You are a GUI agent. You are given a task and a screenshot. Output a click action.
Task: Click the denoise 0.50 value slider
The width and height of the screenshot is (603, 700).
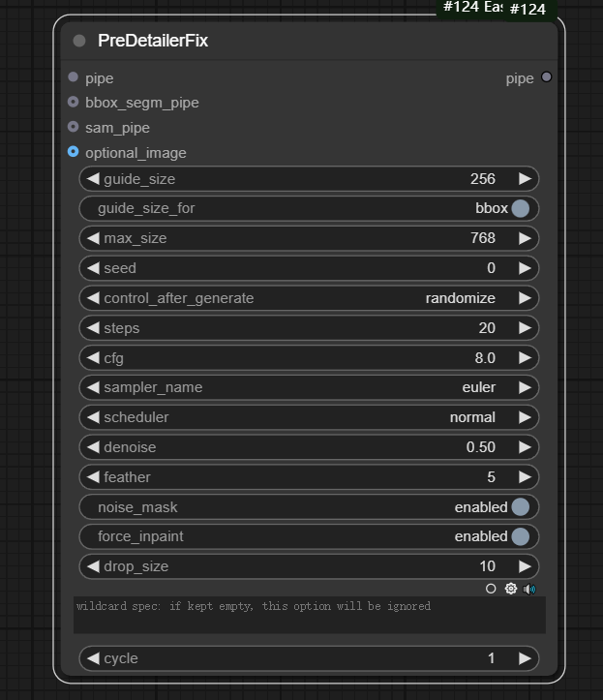coord(308,447)
